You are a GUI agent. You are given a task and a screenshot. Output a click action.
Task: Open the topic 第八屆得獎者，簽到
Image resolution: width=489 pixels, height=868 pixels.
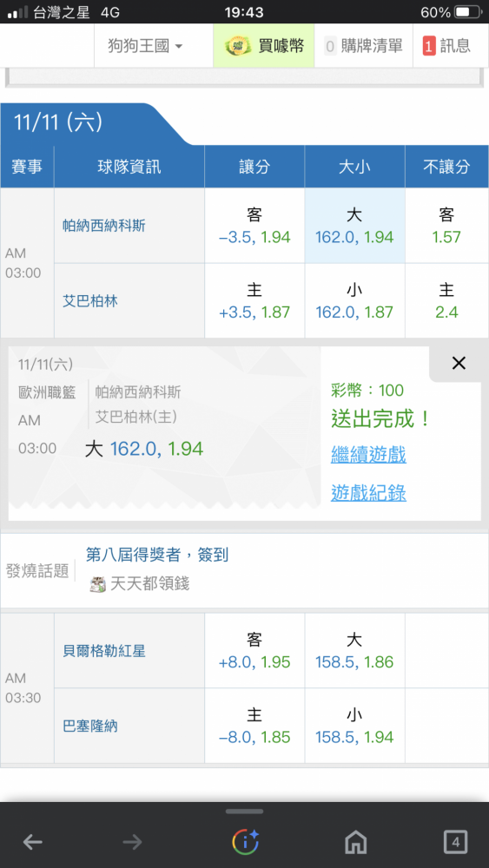[157, 556]
